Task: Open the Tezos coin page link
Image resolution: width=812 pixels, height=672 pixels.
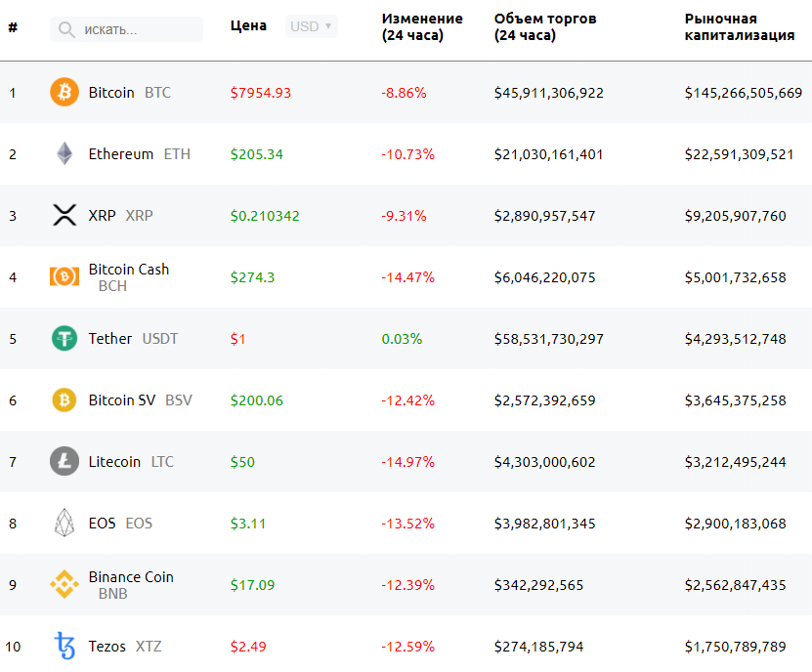Action: click(107, 646)
